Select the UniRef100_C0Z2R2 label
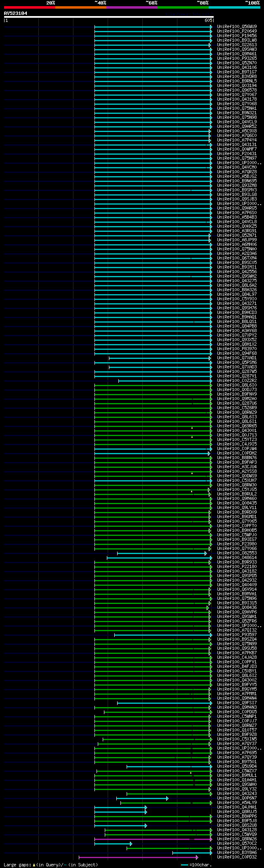264x868 pixels. point(237,381)
